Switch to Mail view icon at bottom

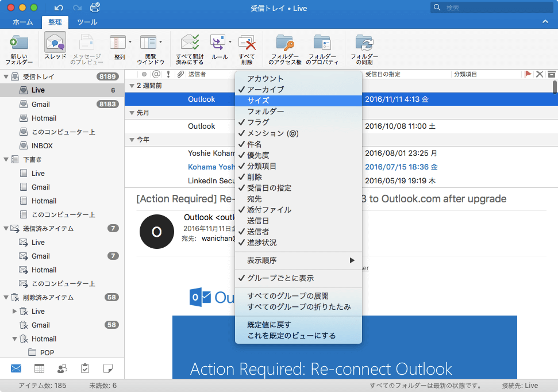16,368
